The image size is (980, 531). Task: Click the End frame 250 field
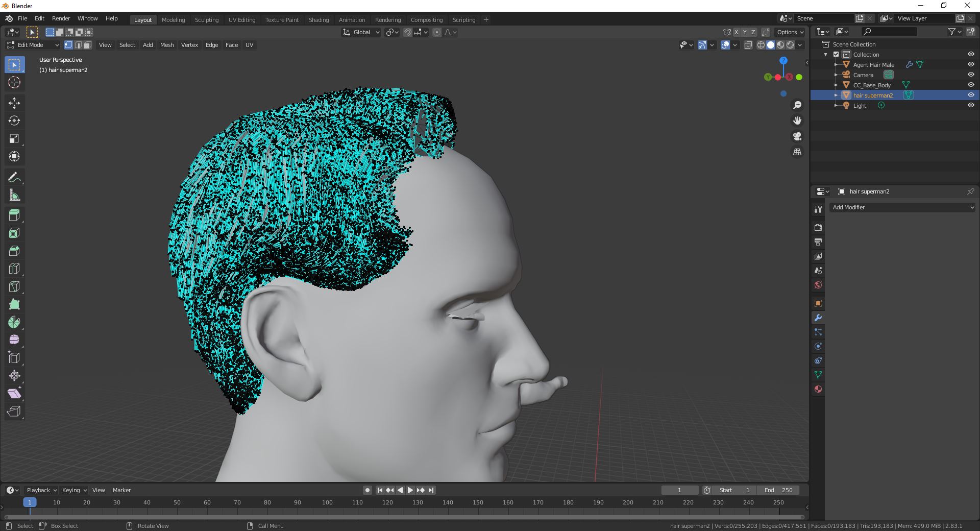click(778, 490)
